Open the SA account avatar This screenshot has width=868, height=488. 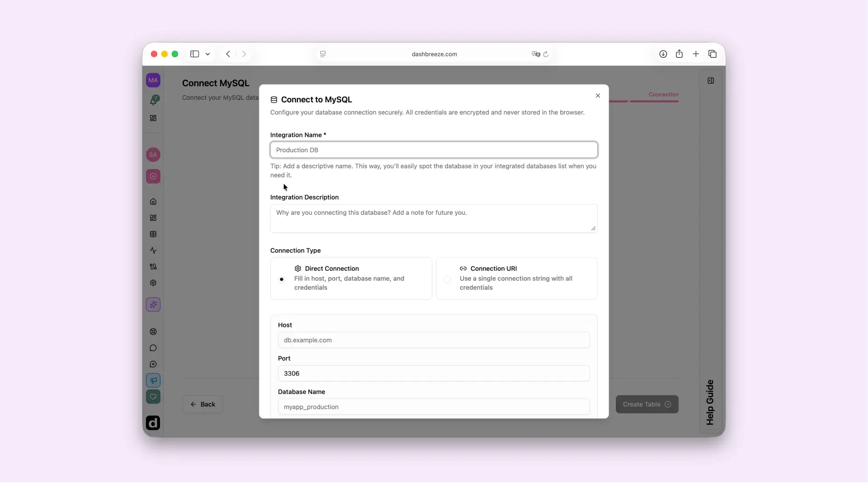(153, 155)
